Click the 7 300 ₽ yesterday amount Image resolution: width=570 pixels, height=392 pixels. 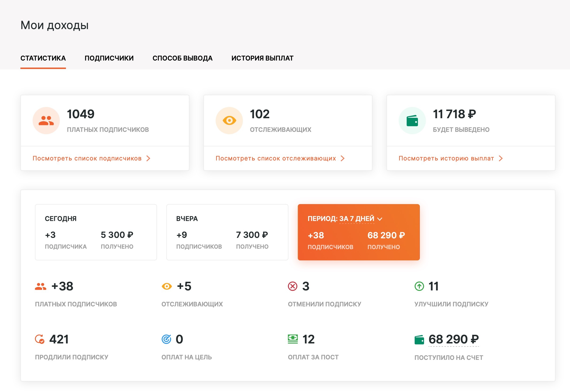[252, 235]
